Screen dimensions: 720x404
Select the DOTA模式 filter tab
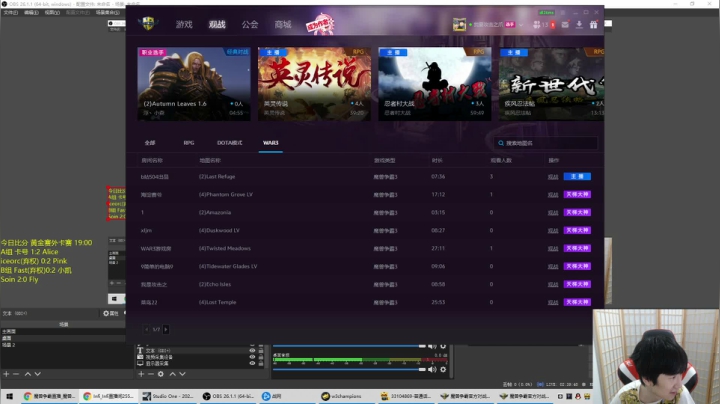[x=230, y=143]
